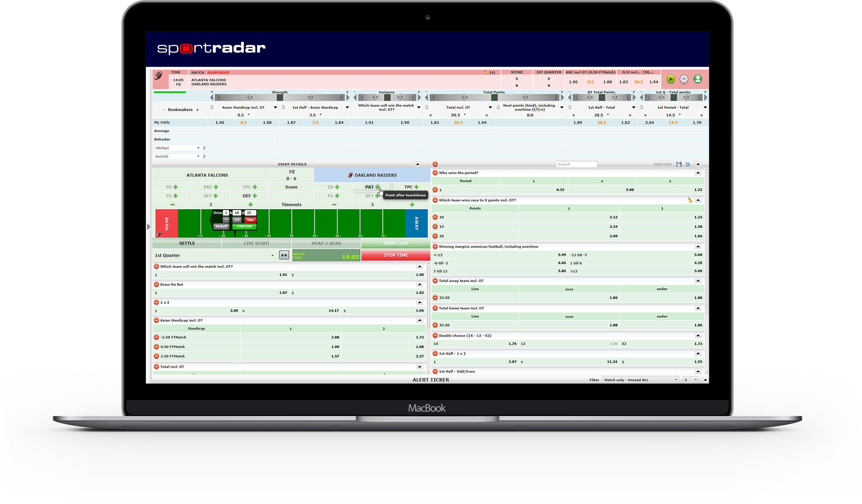
Task: Click the blue floppy disk save icon
Action: 679,164
